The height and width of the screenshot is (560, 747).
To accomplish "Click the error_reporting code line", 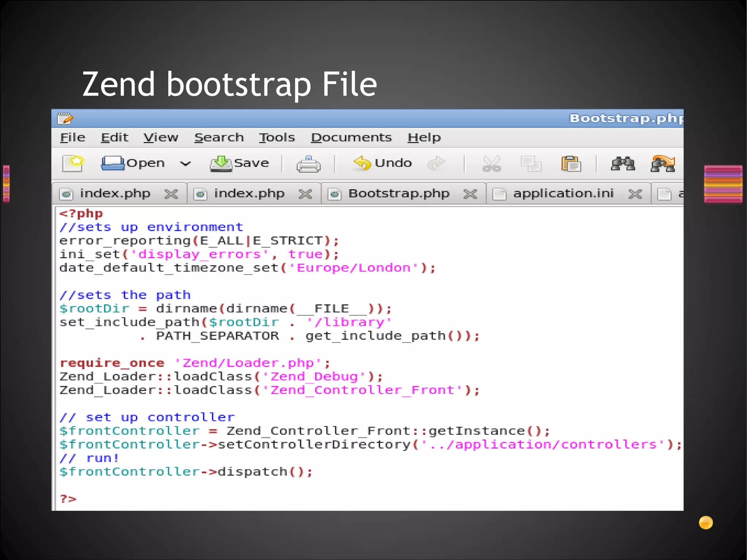I will (x=199, y=241).
